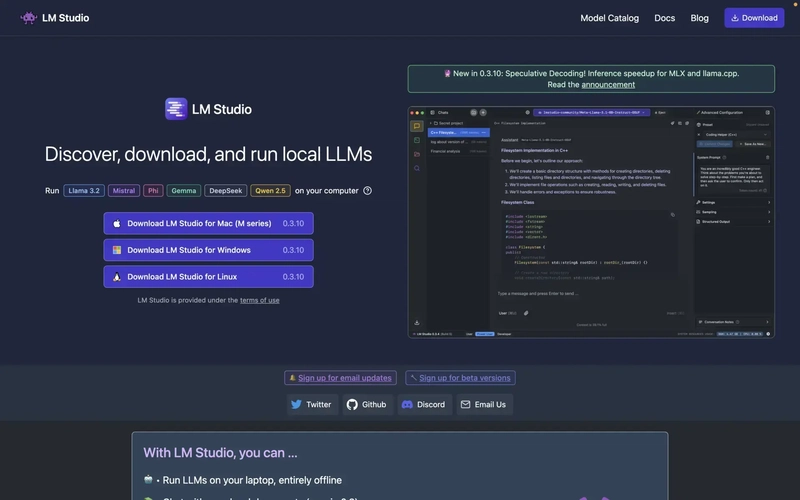Screen dimensions: 800x500
Task: Open the speculative decoding announcement link
Action: pyautogui.click(x=608, y=85)
